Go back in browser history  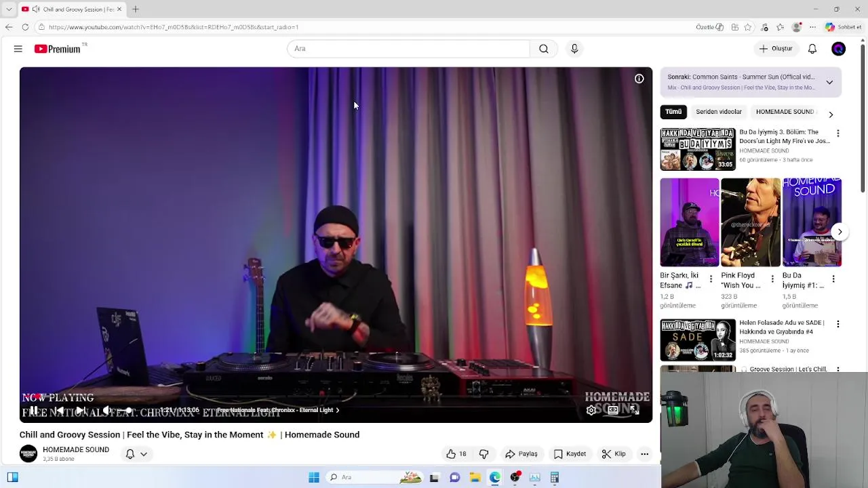coord(8,27)
